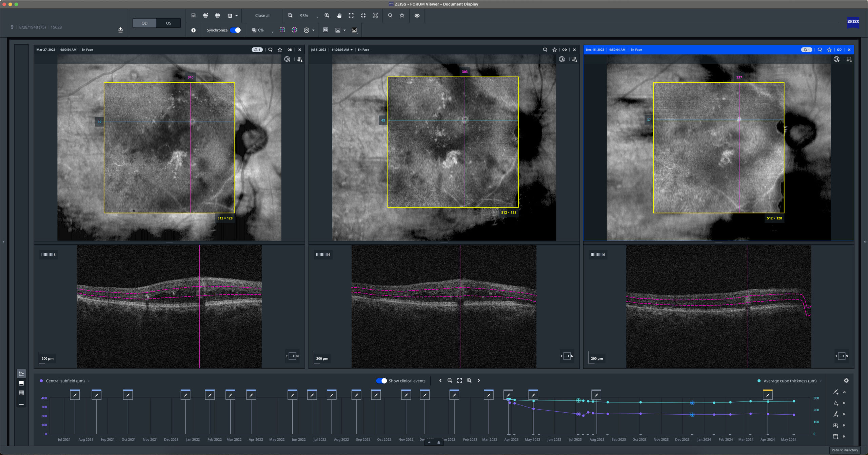This screenshot has width=868, height=455.
Task: Toggle grid overlay on Mar 27, 2023 image
Action: 300,59
